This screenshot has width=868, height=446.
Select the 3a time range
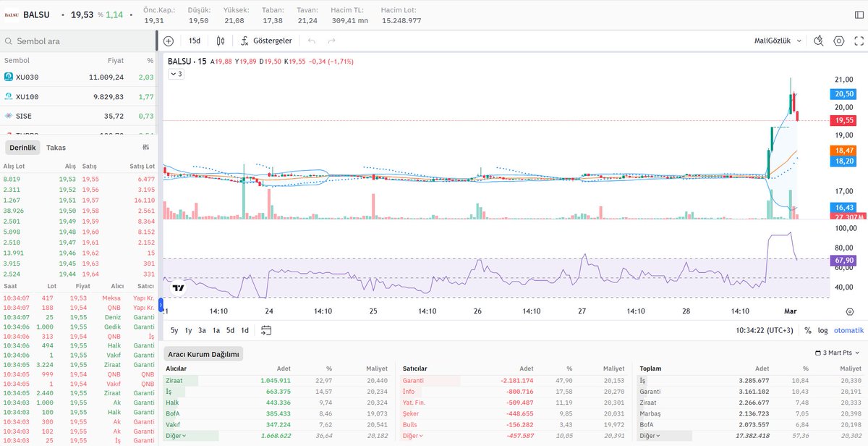coord(203,330)
